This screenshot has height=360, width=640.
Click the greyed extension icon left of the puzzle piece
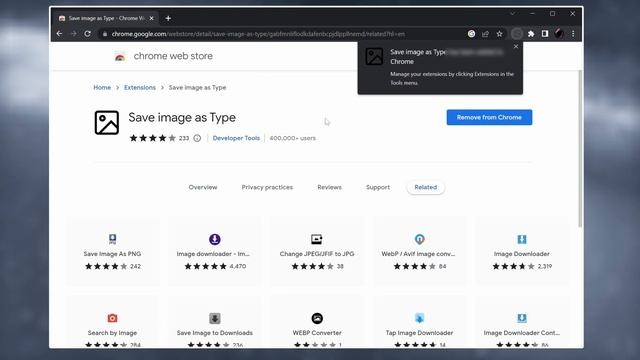tap(517, 34)
